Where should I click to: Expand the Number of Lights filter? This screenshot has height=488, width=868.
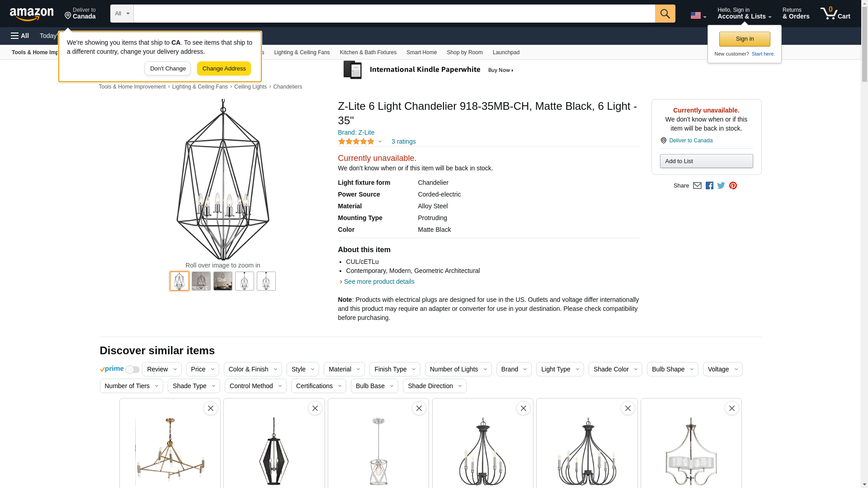(x=458, y=369)
